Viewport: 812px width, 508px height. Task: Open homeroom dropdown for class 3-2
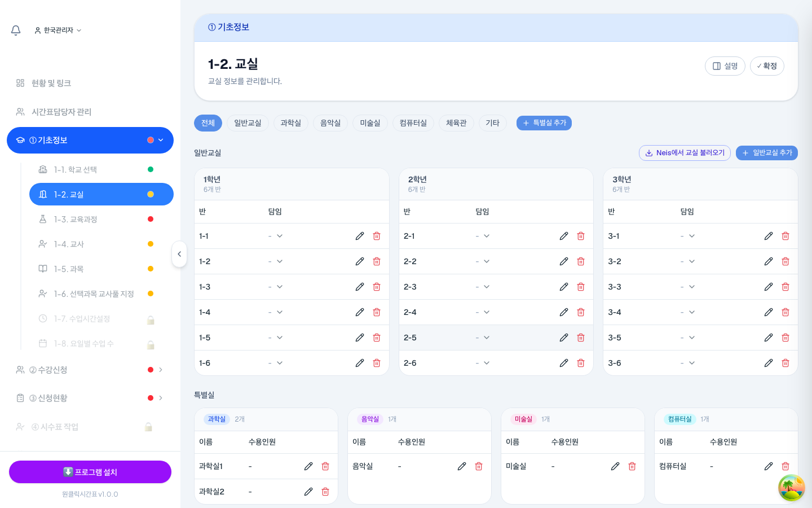click(687, 261)
